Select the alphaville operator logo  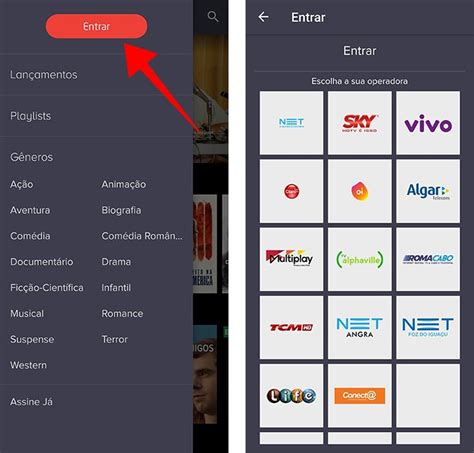tap(360, 259)
